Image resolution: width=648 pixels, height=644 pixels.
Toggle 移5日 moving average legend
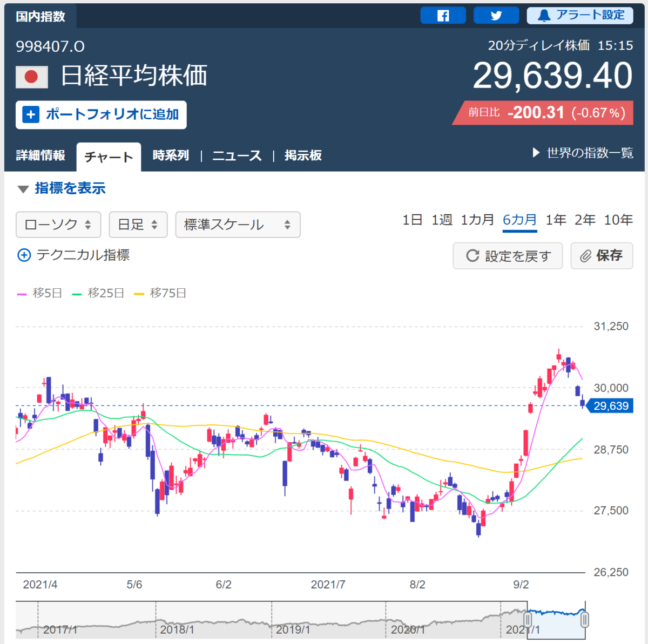(x=40, y=293)
